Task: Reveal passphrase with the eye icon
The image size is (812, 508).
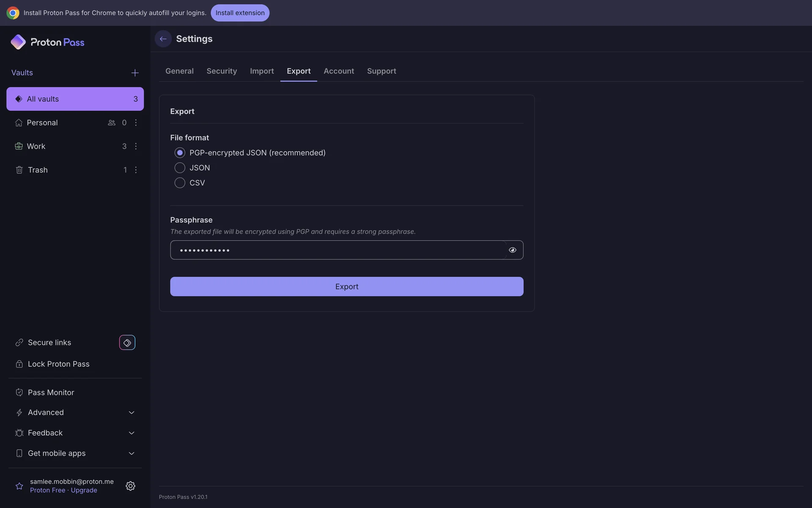Action: [512, 250]
